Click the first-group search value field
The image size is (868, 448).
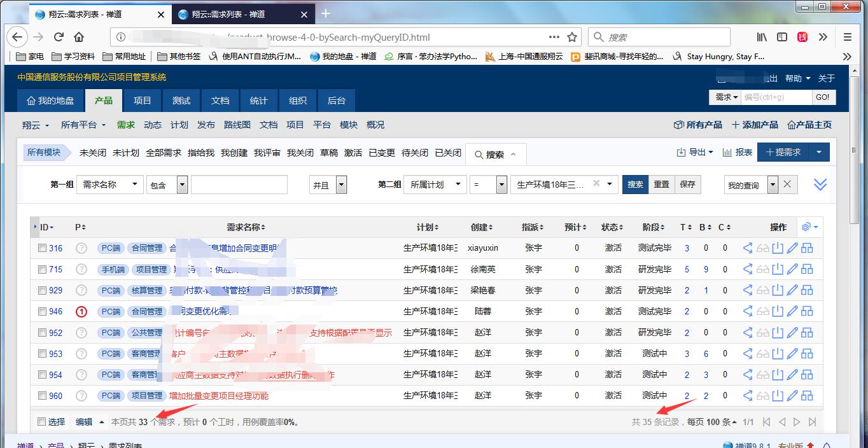pos(239,185)
